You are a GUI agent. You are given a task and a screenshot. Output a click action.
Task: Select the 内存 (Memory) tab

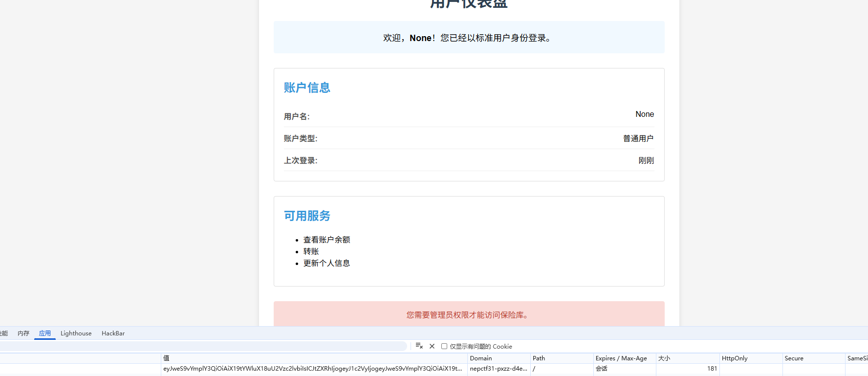[x=23, y=333]
